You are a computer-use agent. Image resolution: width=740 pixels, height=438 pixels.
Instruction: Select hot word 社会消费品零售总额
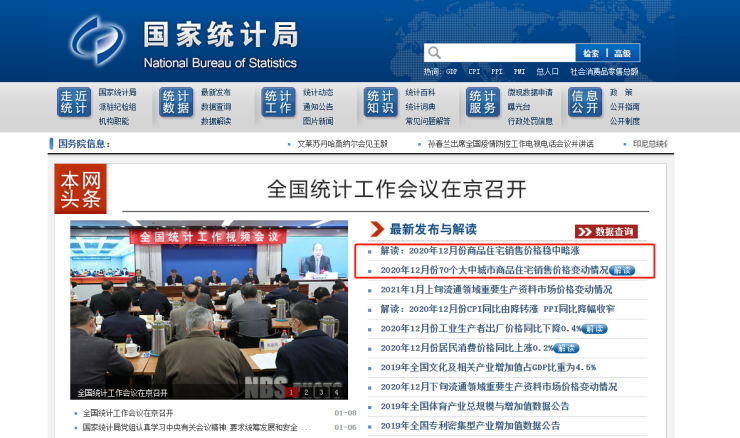pyautogui.click(x=604, y=72)
